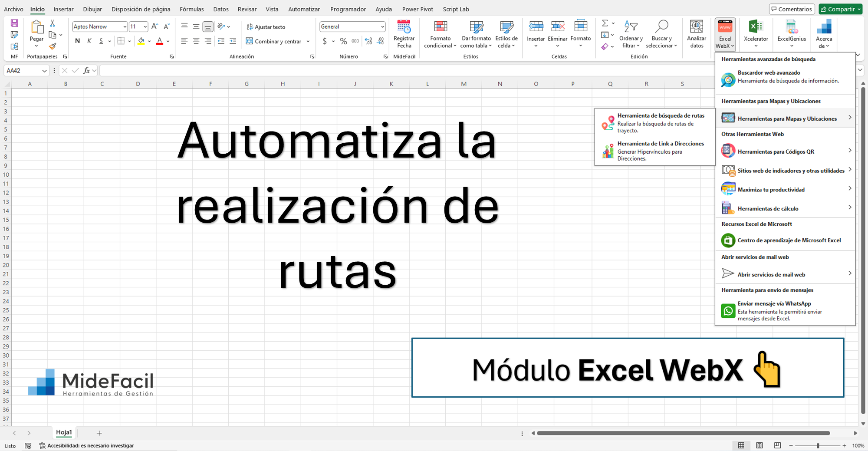Click the Comentarios button
This screenshot has height=451, width=868.
[791, 9]
